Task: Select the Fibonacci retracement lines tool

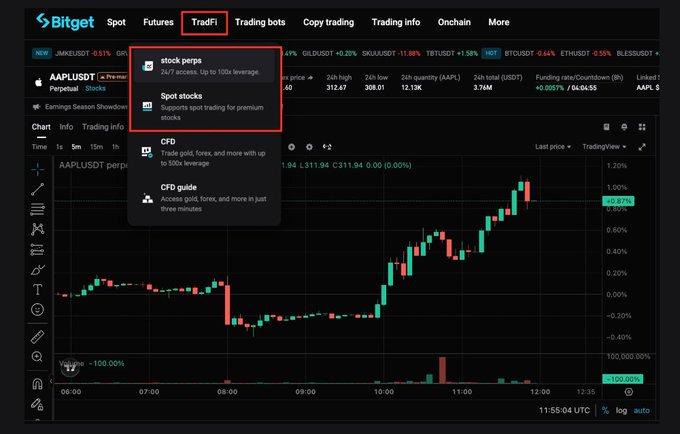Action: 38,209
